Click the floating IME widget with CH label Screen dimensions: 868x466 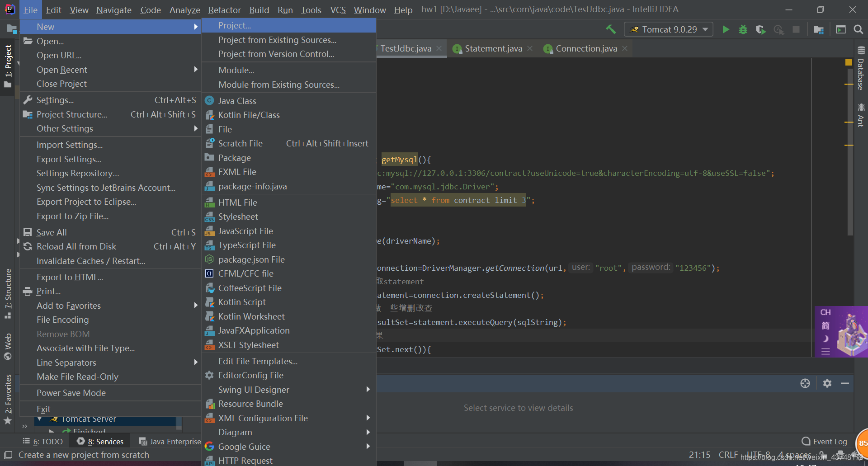[x=841, y=332]
